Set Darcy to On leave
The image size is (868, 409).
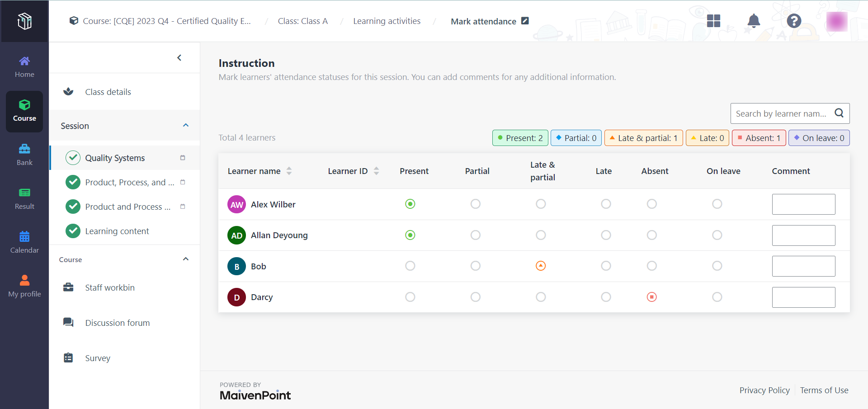click(x=717, y=297)
